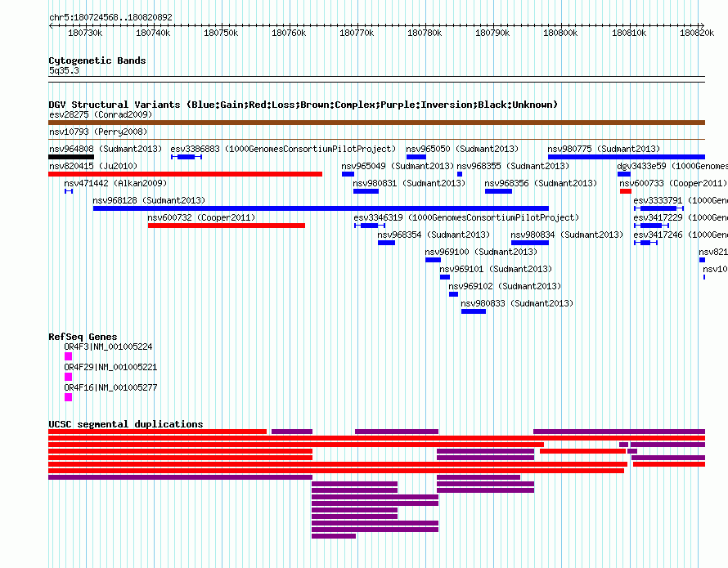Click the nsv968354 gain bar
The image size is (728, 568).
(386, 243)
